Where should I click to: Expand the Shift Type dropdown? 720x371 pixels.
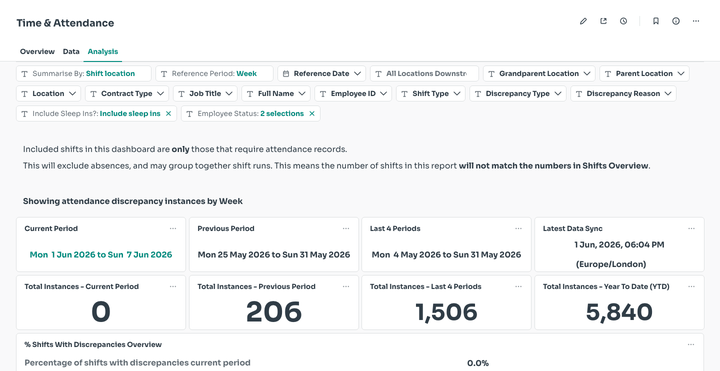431,94
